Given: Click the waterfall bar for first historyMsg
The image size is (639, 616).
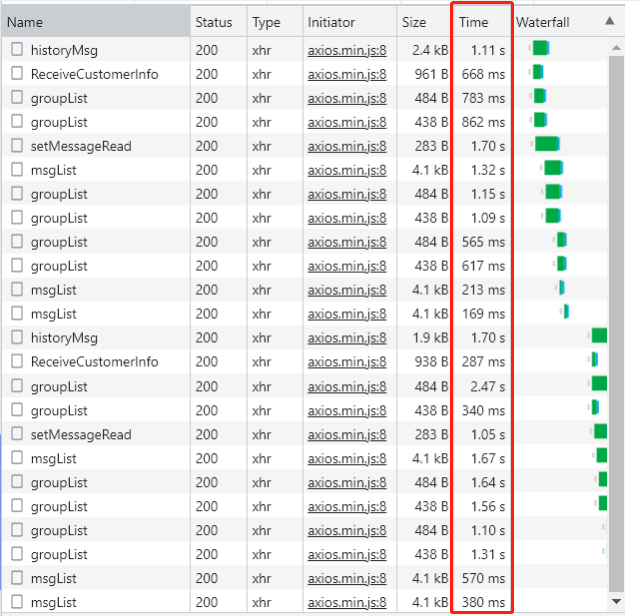Looking at the screenshot, I should (540, 48).
